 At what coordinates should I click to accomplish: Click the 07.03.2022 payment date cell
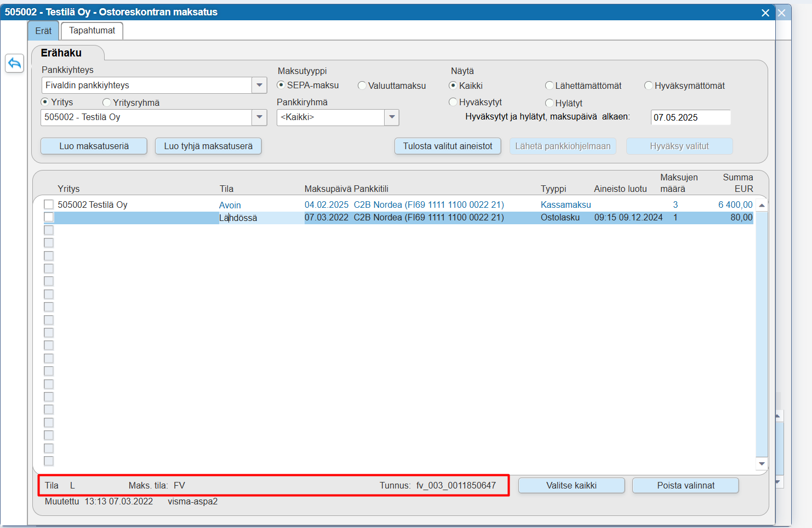coord(327,217)
